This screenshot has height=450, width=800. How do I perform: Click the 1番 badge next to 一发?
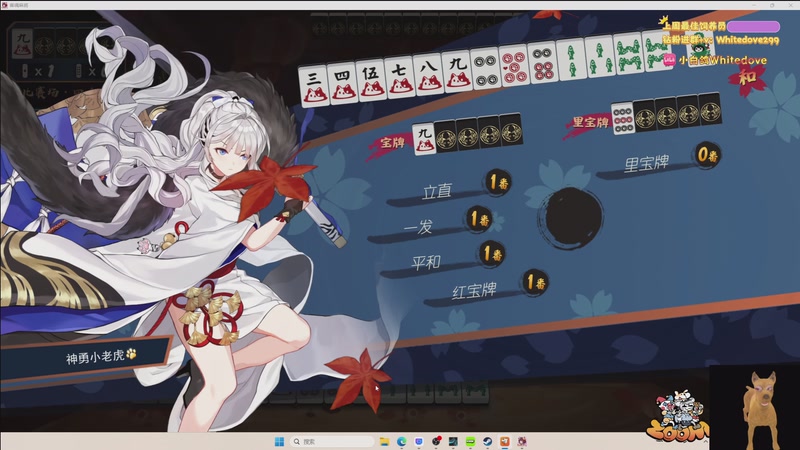pyautogui.click(x=479, y=219)
